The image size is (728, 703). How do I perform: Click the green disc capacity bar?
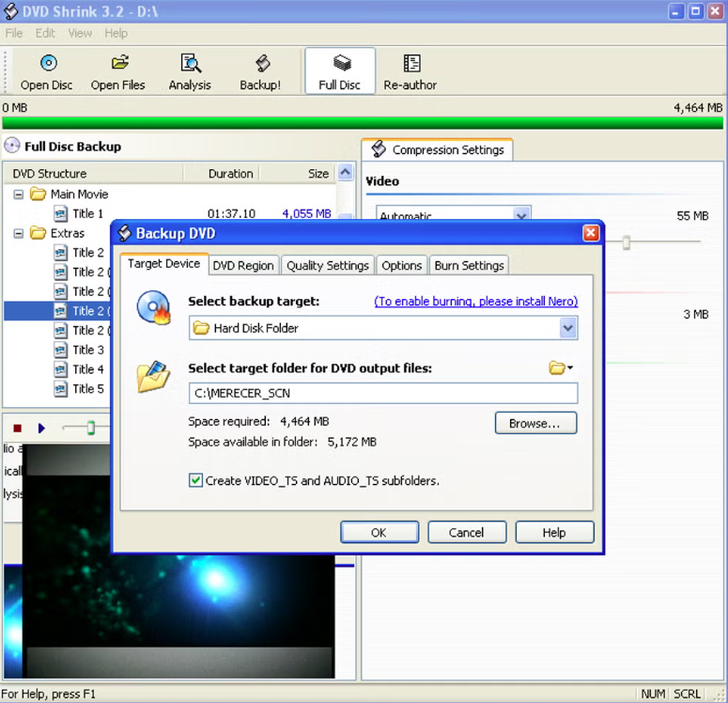(x=363, y=123)
